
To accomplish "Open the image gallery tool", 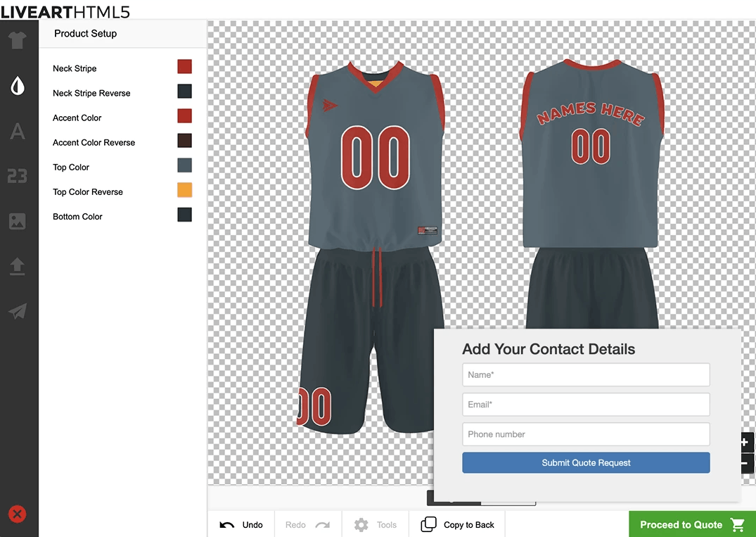I will pos(18,221).
